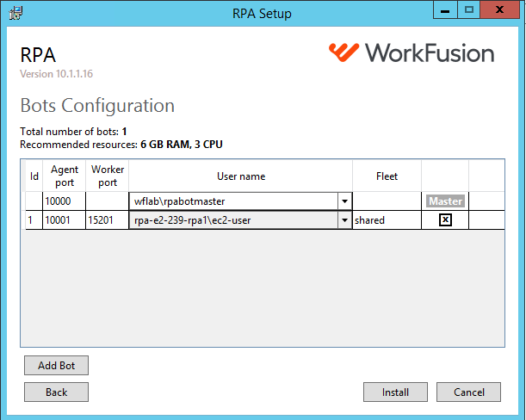
Task: Edit the fleet field containing shared
Action: point(387,220)
